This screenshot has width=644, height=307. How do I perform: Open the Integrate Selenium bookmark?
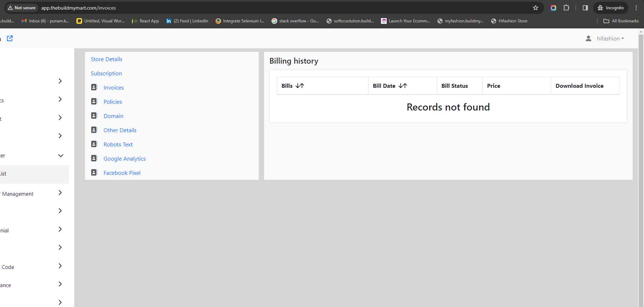[240, 21]
